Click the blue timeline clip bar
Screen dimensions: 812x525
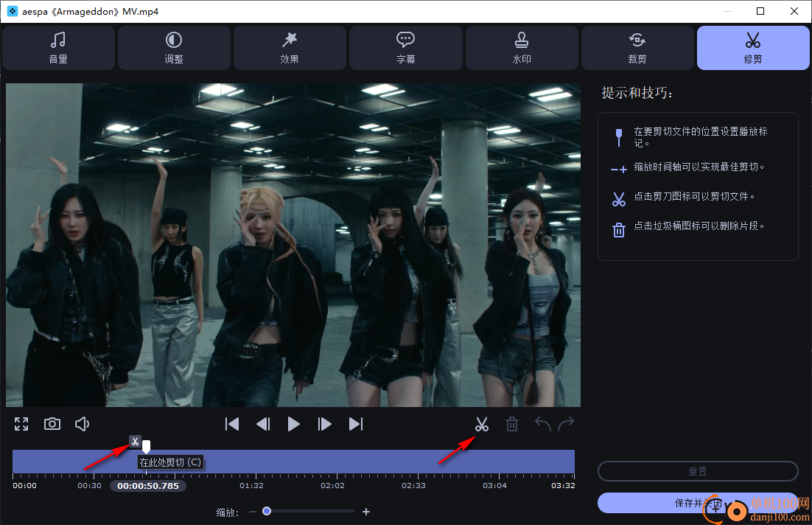(x=293, y=462)
